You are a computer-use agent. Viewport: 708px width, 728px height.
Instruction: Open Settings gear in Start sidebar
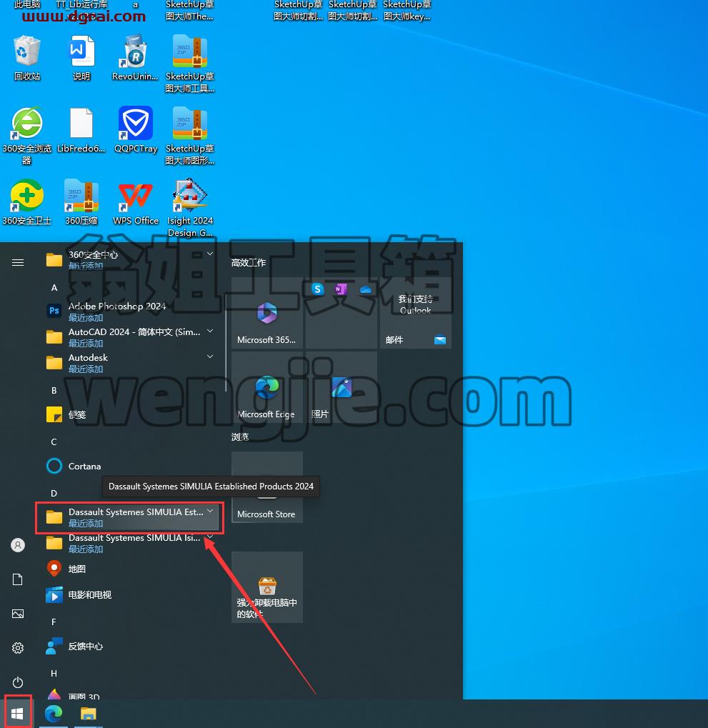18,648
